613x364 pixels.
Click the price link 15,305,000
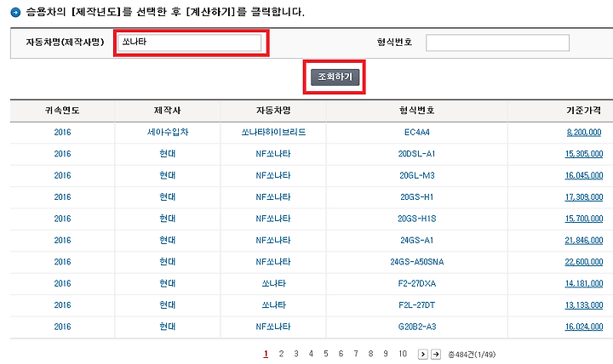tap(584, 154)
